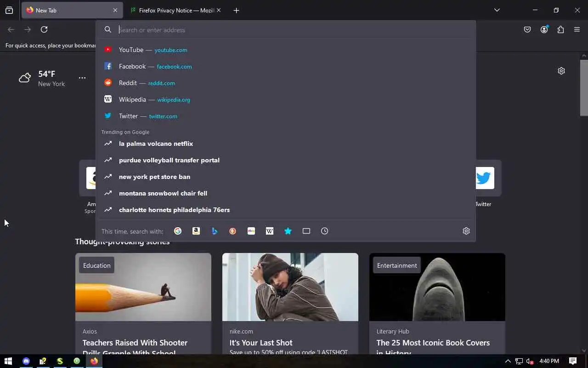Reload the current page
588x368 pixels.
44,29
